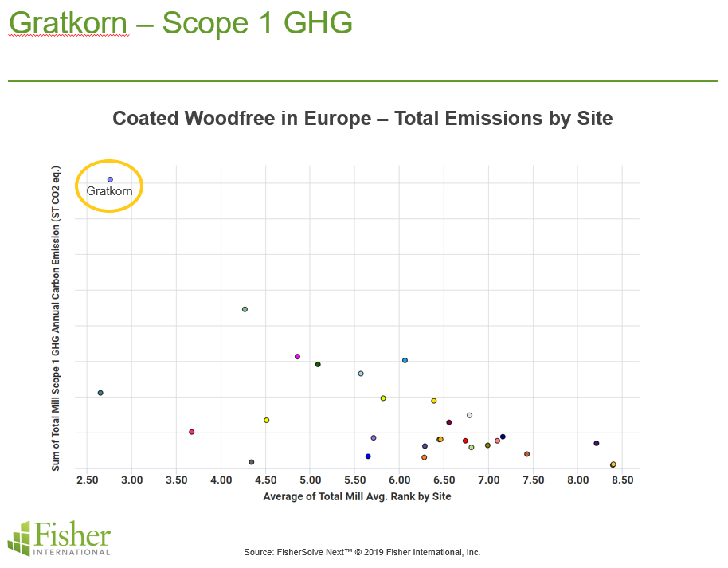Click the Fisher International logo
The image size is (728, 568).
tap(59, 539)
